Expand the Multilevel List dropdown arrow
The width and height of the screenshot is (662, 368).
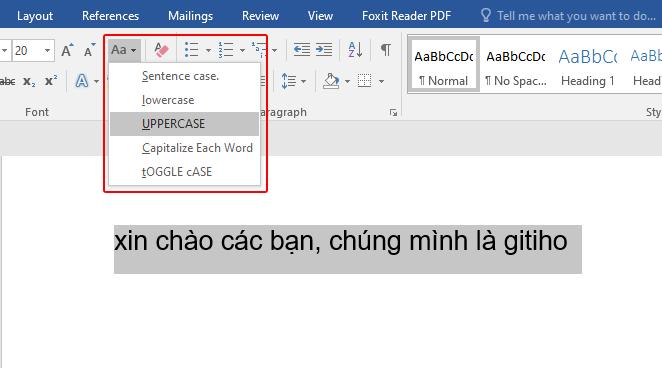274,50
